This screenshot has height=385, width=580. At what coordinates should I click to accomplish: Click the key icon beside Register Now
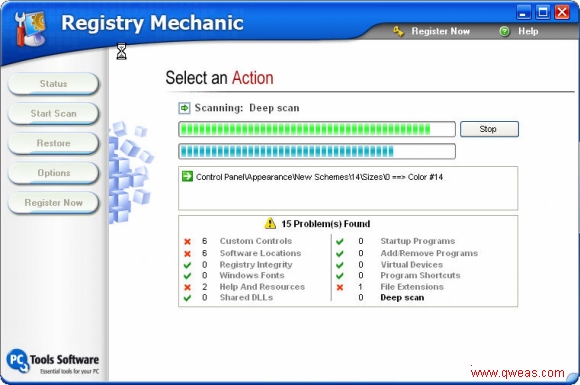point(398,31)
